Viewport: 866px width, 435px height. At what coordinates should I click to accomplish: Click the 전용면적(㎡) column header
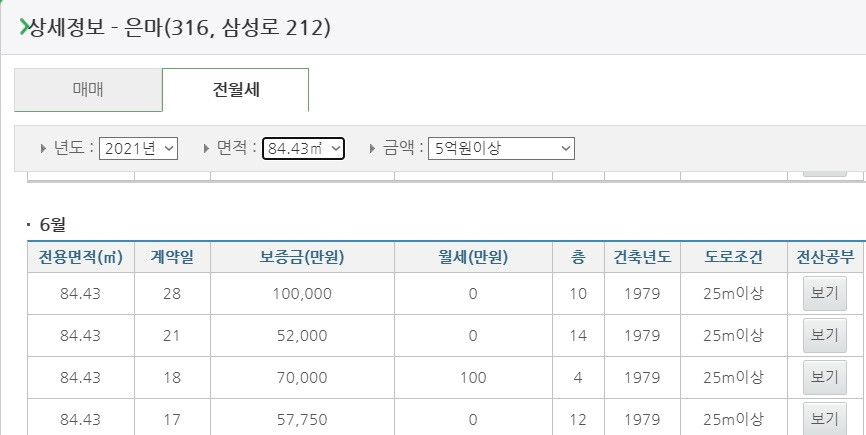[x=81, y=257]
